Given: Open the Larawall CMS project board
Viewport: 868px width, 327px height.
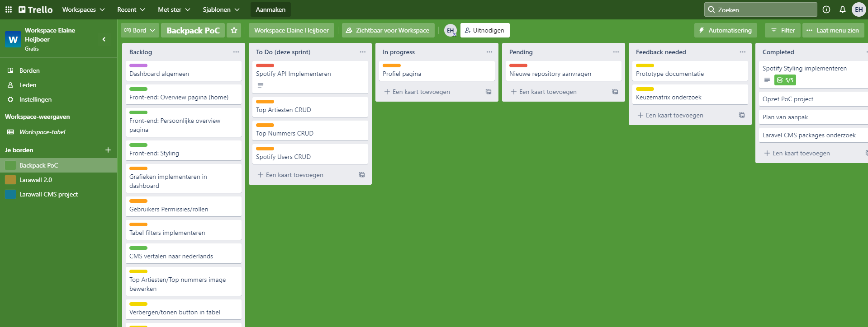Looking at the screenshot, I should click(58, 194).
